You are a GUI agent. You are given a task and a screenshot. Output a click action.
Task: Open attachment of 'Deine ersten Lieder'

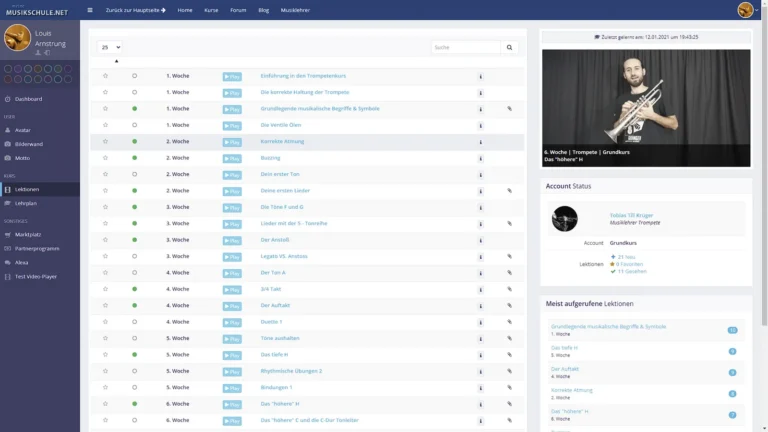(509, 191)
